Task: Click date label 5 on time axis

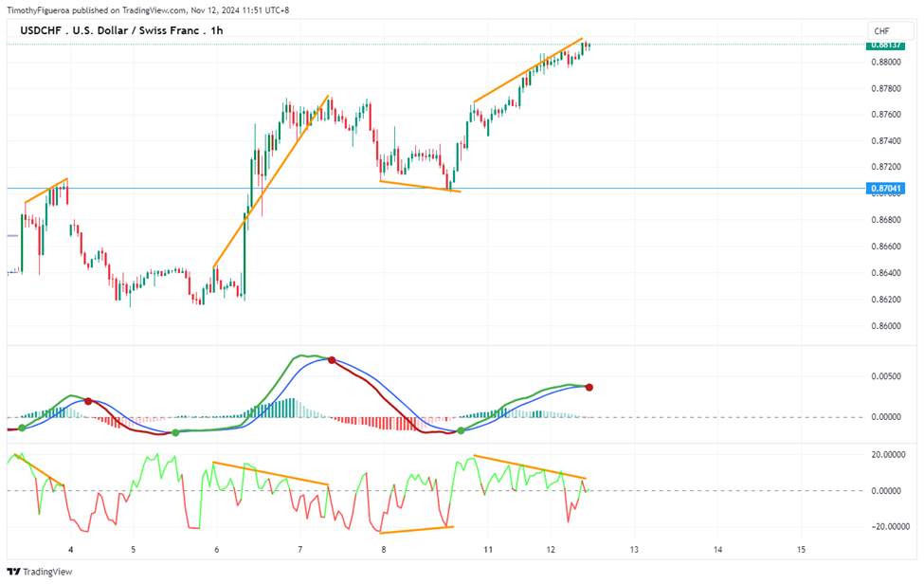Action: (x=134, y=549)
